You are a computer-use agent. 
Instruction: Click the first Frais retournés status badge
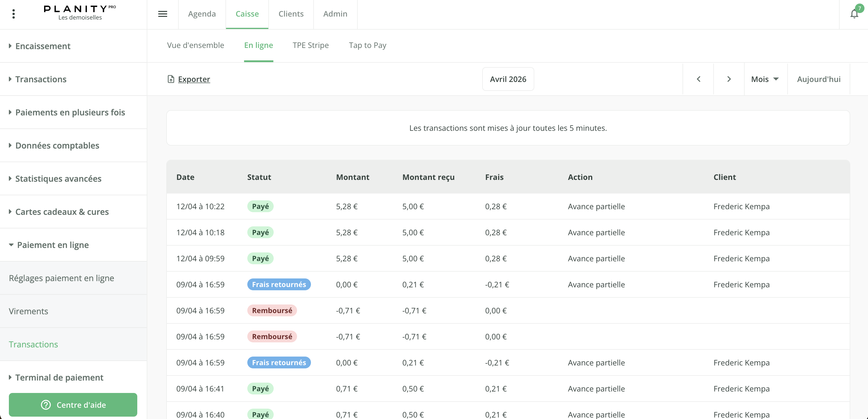pyautogui.click(x=279, y=284)
